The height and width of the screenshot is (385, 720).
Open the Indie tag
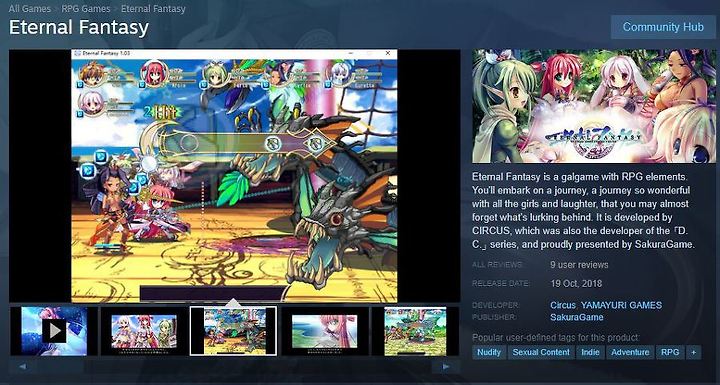[x=591, y=352]
